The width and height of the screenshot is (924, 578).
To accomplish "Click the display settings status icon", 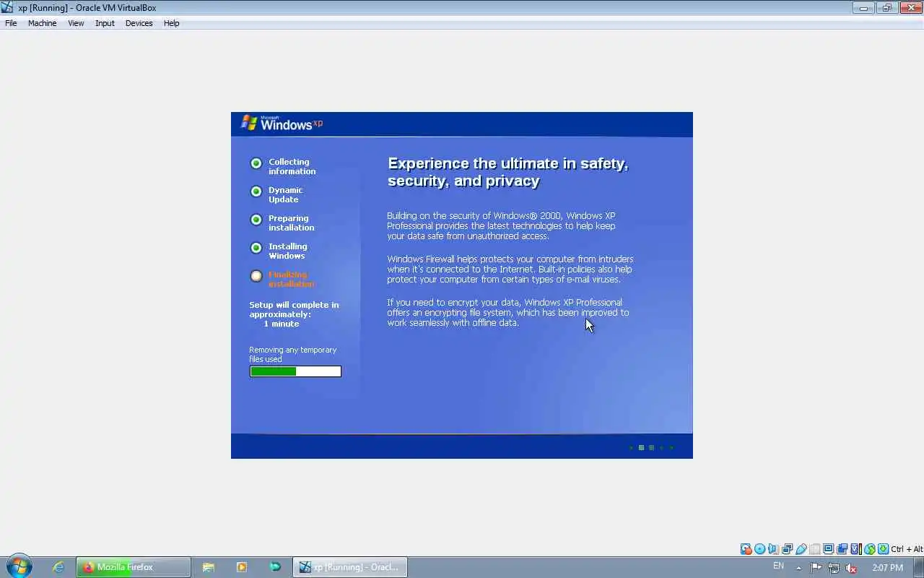I will click(x=828, y=549).
